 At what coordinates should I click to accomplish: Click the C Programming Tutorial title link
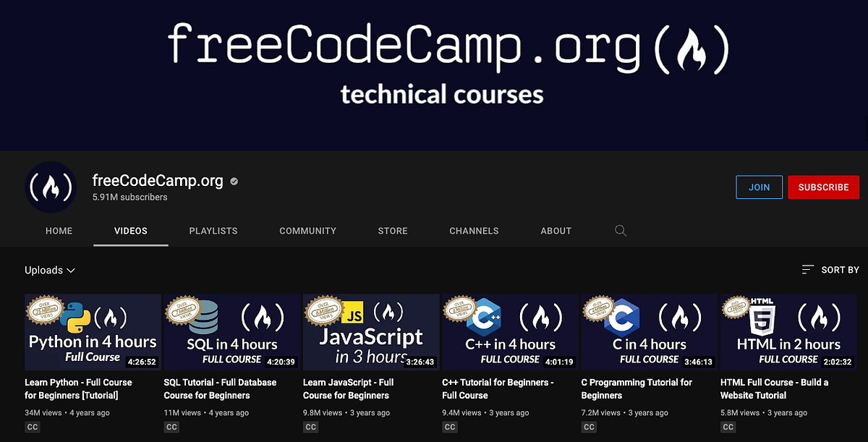[637, 388]
